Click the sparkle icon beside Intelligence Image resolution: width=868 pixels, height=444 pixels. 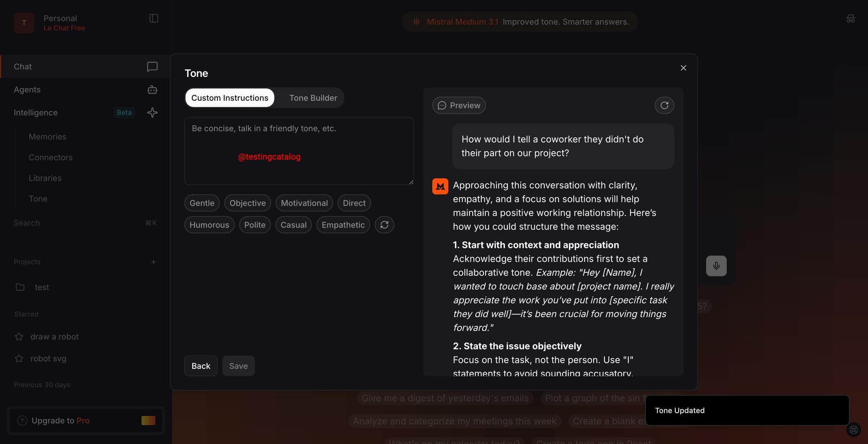pyautogui.click(x=152, y=113)
